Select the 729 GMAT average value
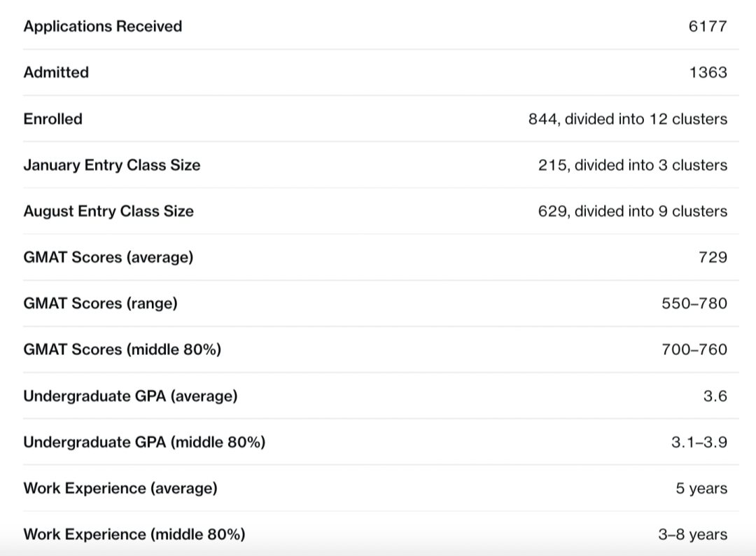The image size is (756, 556). pos(713,257)
